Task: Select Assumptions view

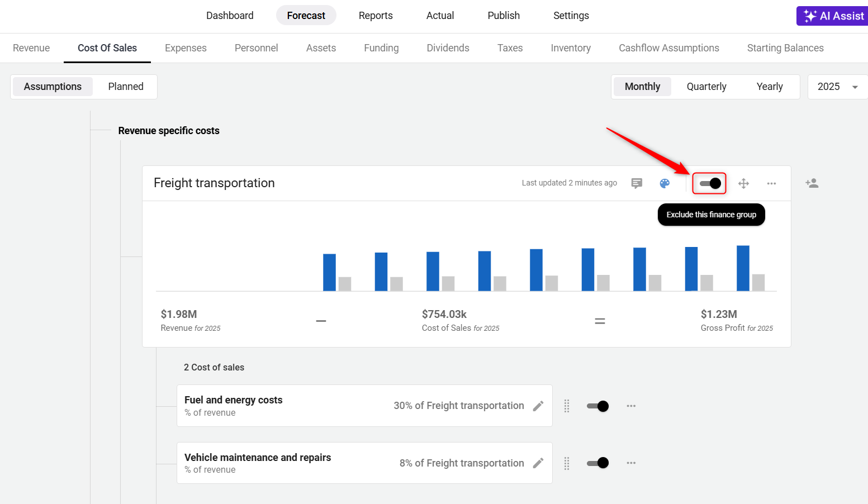Action: (x=53, y=87)
